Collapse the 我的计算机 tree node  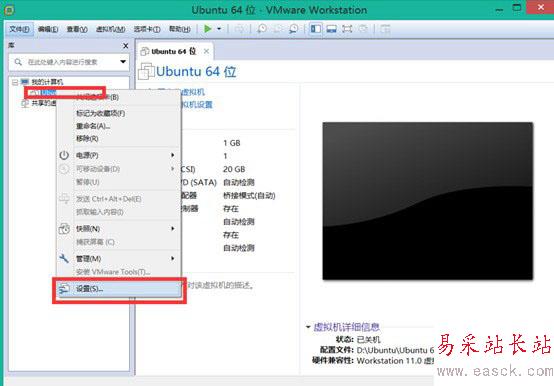point(15,82)
